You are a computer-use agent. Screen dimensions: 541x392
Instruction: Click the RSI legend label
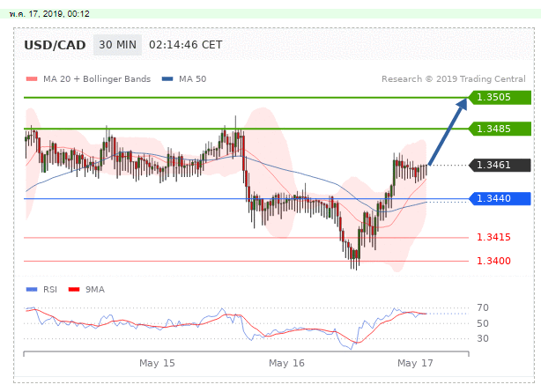coord(50,290)
